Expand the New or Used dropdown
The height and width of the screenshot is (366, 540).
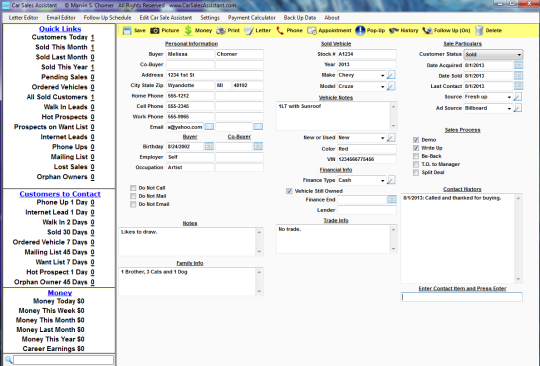382,138
